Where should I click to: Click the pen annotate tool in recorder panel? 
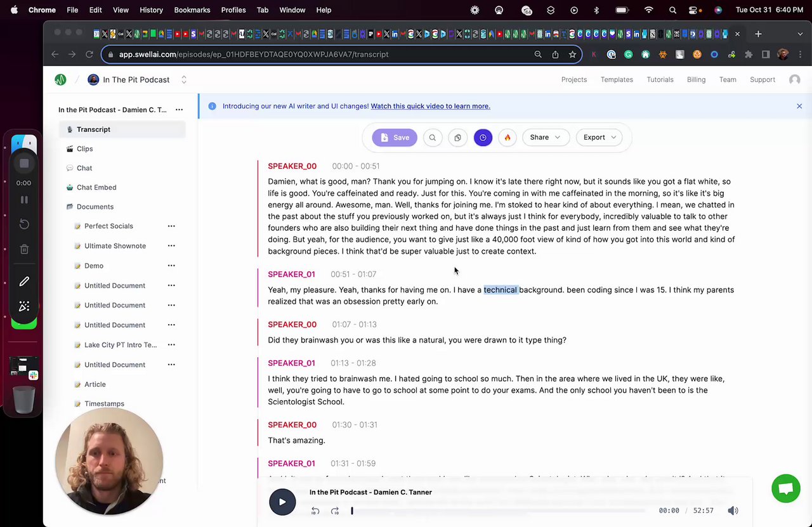click(24, 282)
